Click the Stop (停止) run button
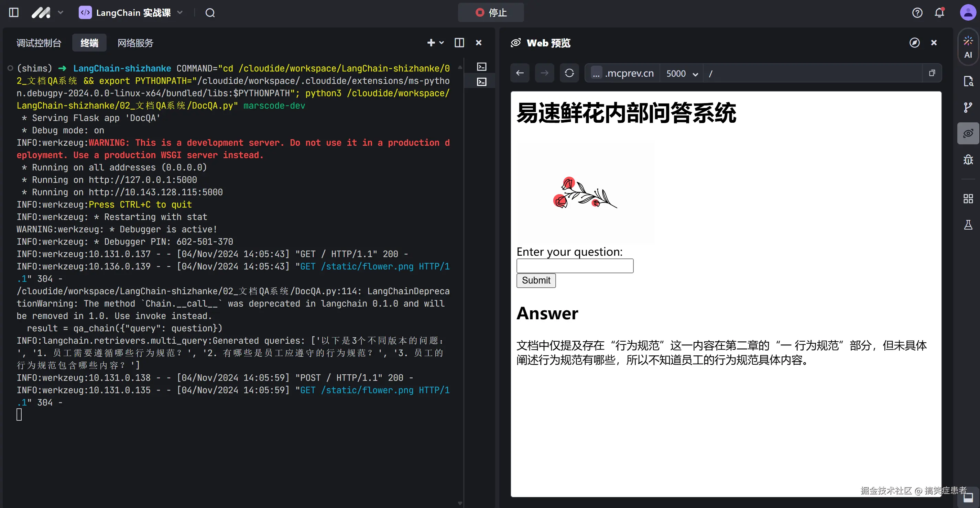 click(490, 13)
